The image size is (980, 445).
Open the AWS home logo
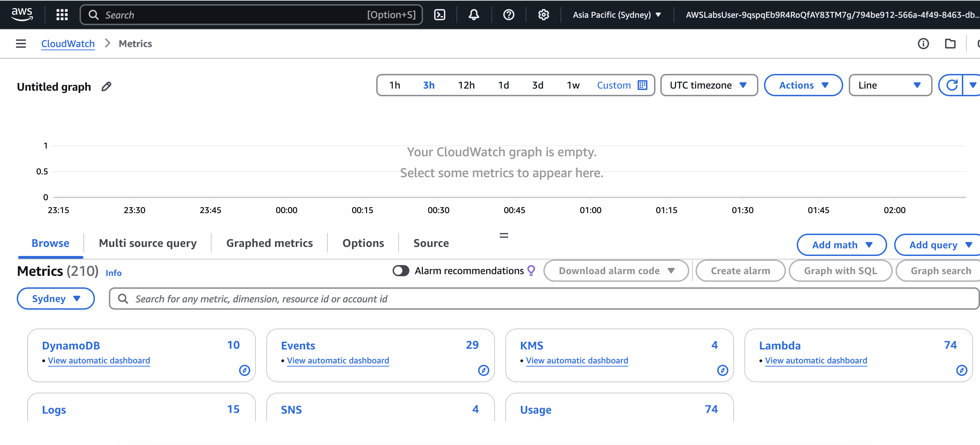click(22, 14)
